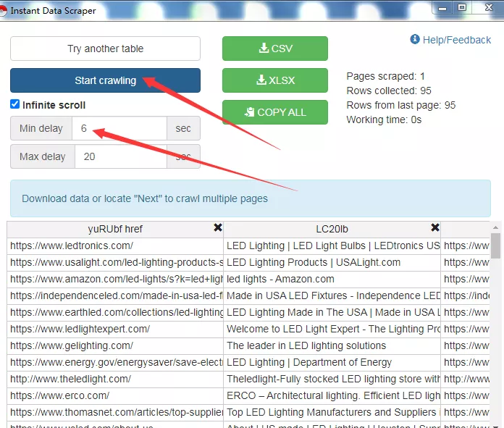Click 'LED Lighting Made in The USA' cell
The image size is (504, 428).
(332, 313)
